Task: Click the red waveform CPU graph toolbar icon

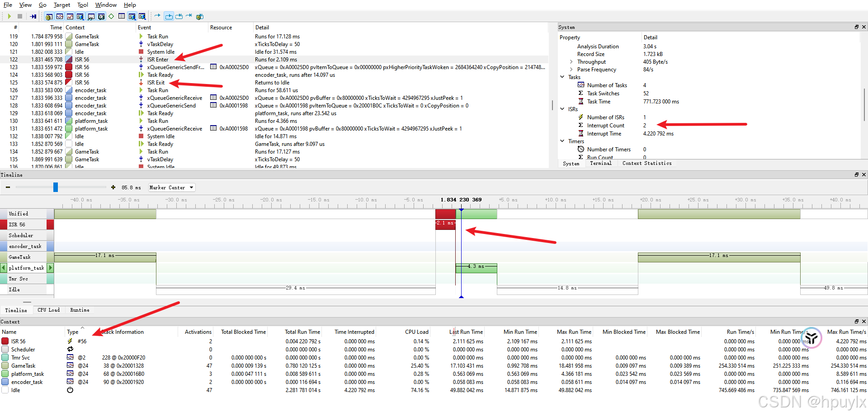Action: click(x=70, y=16)
